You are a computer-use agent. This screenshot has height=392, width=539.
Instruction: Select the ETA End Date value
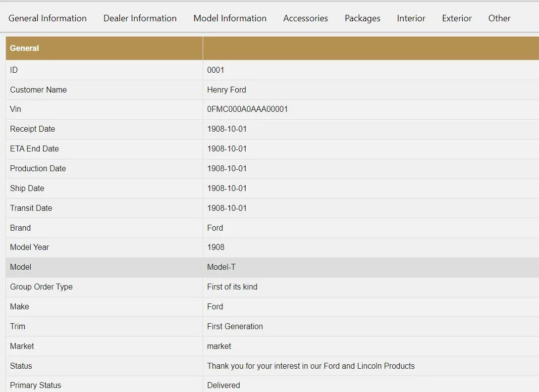[227, 149]
